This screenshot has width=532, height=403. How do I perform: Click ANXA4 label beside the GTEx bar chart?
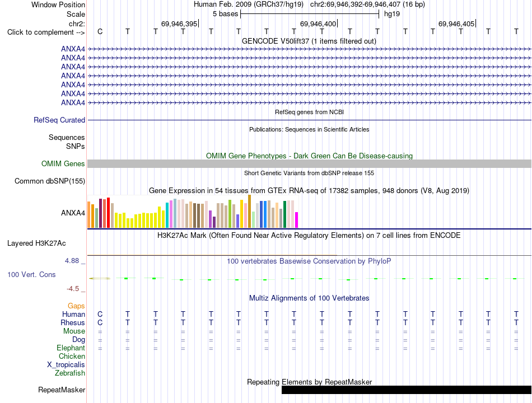73,213
